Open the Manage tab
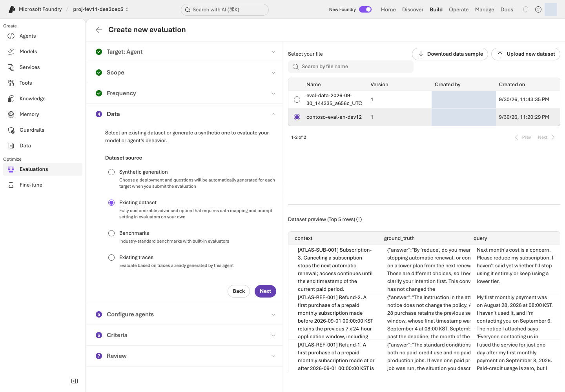 [485, 9]
